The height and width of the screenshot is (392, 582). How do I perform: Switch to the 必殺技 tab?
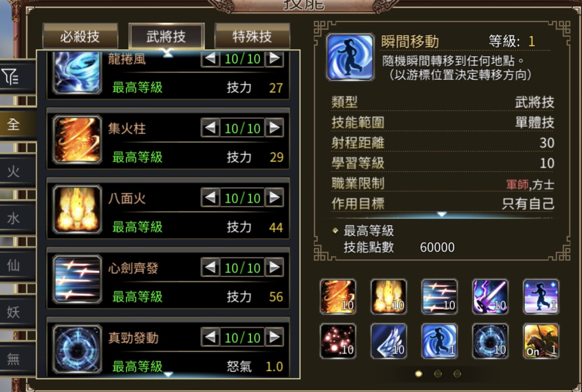[x=80, y=36]
